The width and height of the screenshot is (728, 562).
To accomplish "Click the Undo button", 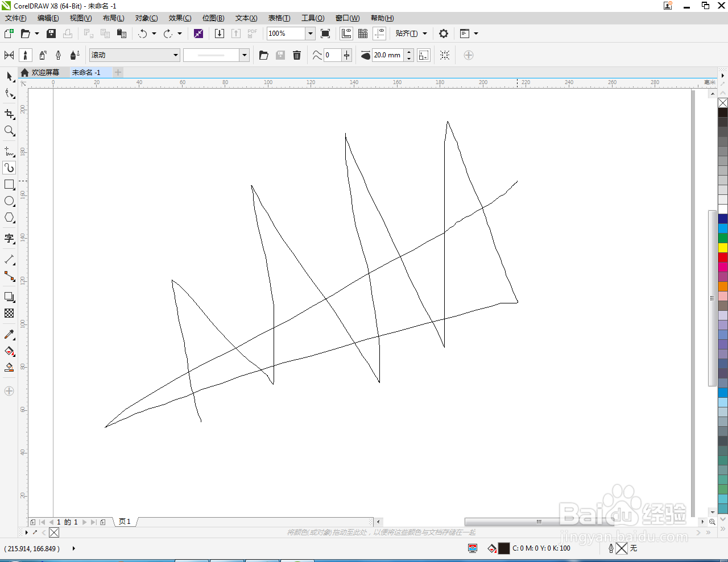I will click(143, 34).
